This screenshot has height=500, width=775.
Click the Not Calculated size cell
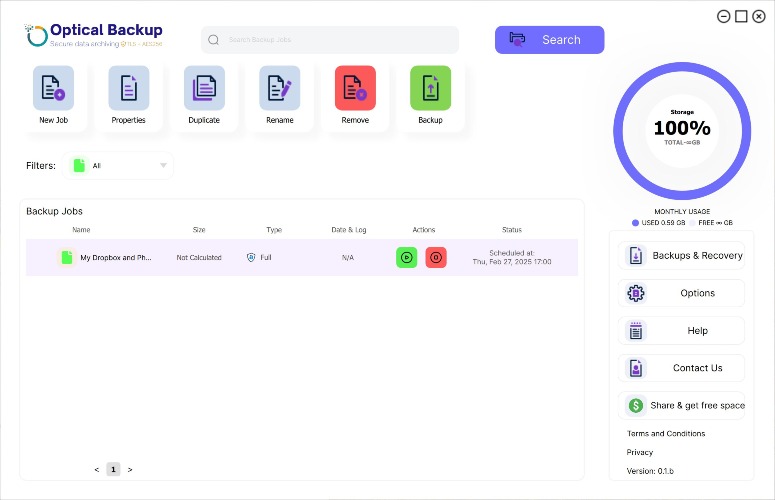point(199,257)
